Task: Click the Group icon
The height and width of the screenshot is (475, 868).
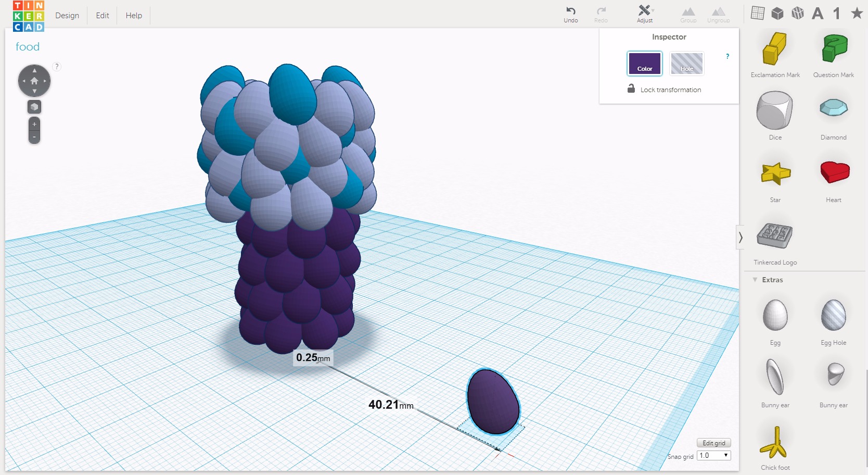Action: click(688, 15)
